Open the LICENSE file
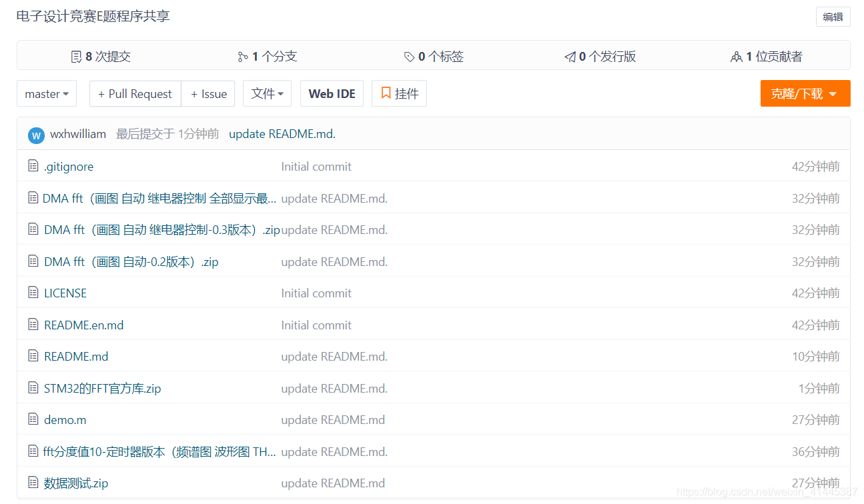 coord(65,293)
